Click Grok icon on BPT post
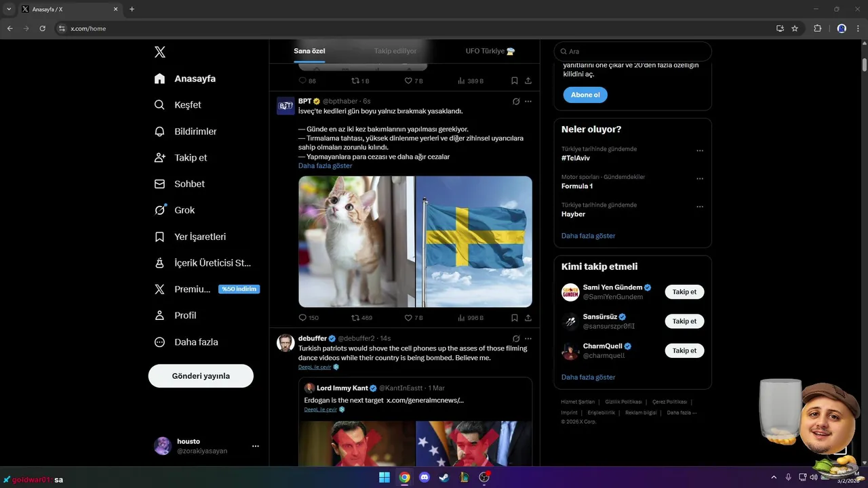Viewport: 868px width, 488px height. 516,102
